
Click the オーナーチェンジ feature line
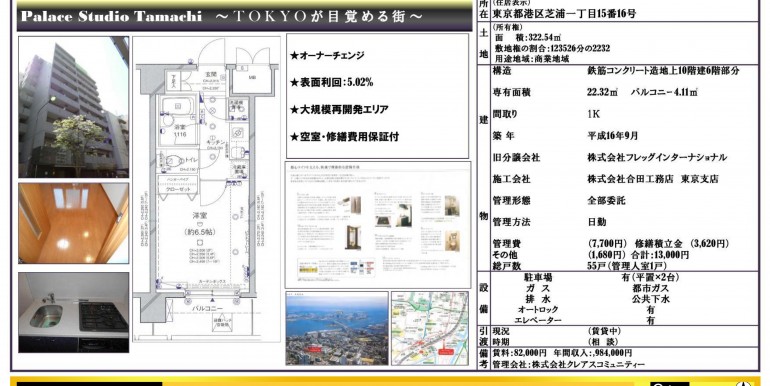(327, 55)
